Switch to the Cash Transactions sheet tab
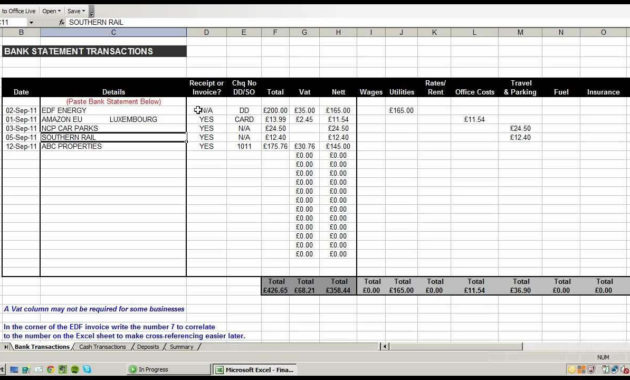This screenshot has width=630, height=380. 102,347
